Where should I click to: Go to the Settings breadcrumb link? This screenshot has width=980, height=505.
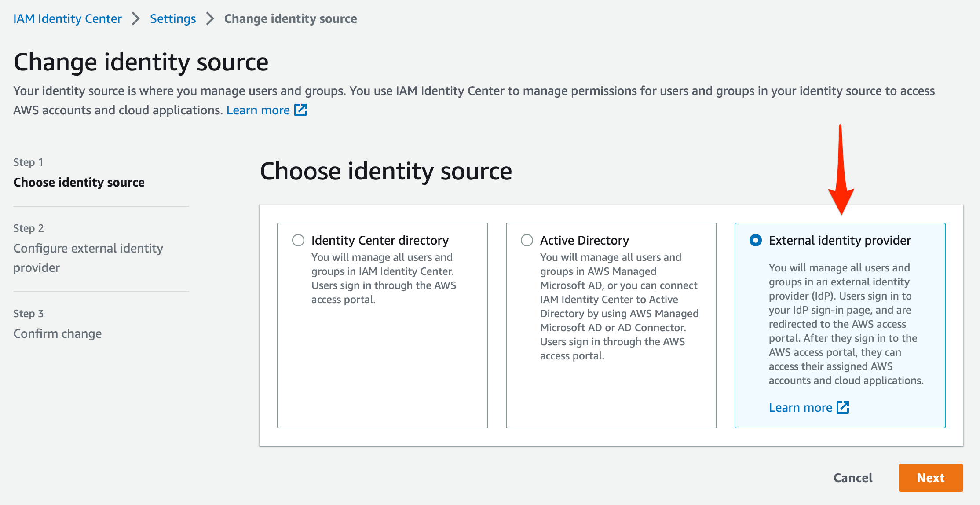[x=173, y=18]
